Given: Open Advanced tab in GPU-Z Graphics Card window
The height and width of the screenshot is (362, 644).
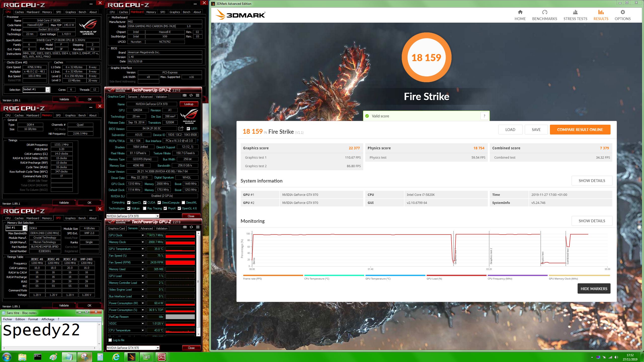Looking at the screenshot, I should point(146,97).
